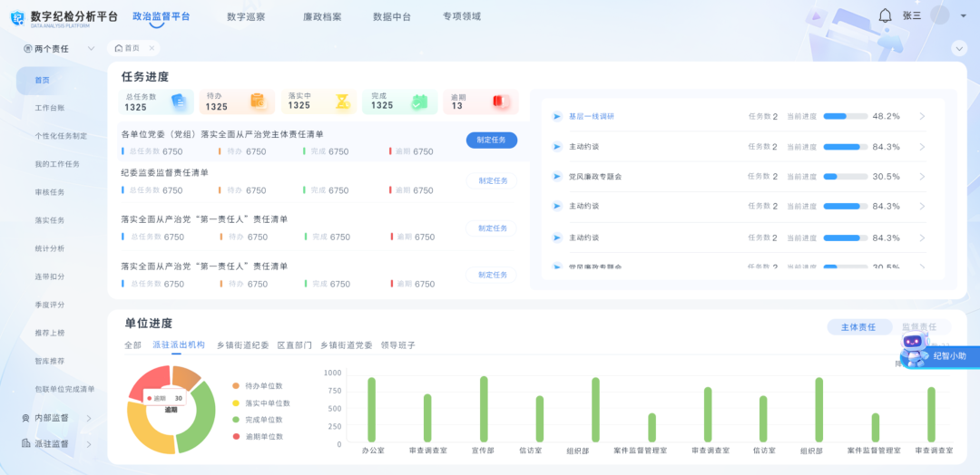This screenshot has width=980, height=475.
Task: Toggle the 逾期单位数 legend item
Action: click(258, 437)
